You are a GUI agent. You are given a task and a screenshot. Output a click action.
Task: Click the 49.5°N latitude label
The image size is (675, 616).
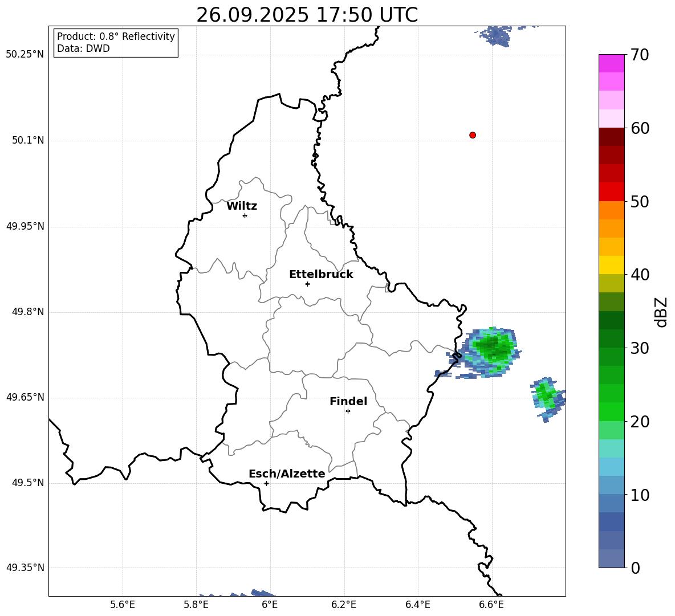pyautogui.click(x=28, y=483)
